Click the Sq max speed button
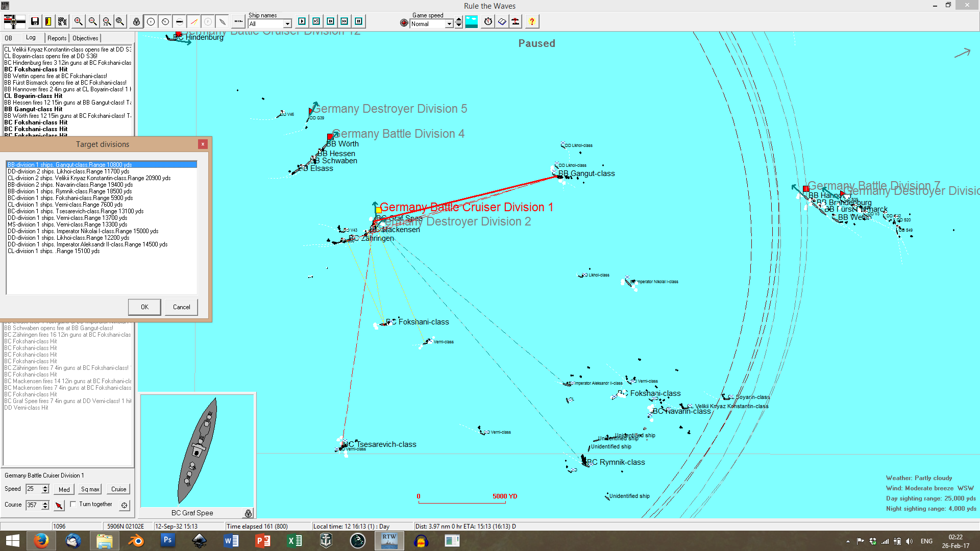Image resolution: width=980 pixels, height=551 pixels. [90, 489]
